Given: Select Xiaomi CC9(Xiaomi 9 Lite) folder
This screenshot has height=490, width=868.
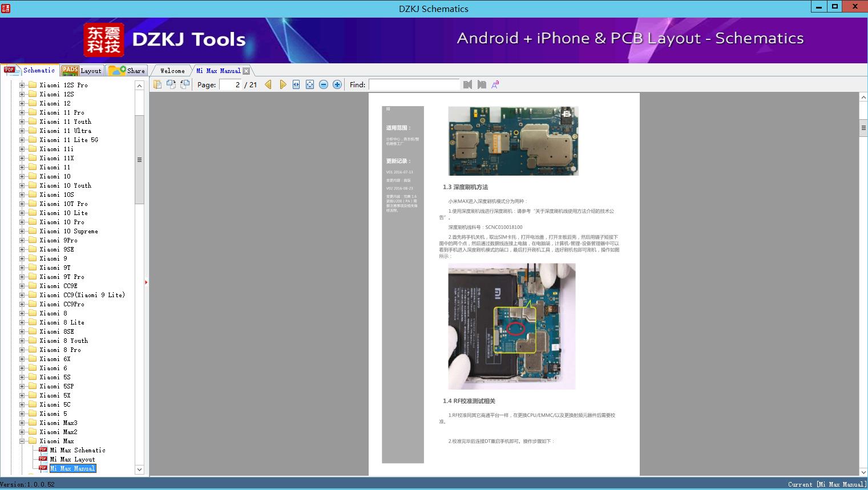Looking at the screenshot, I should (x=82, y=295).
